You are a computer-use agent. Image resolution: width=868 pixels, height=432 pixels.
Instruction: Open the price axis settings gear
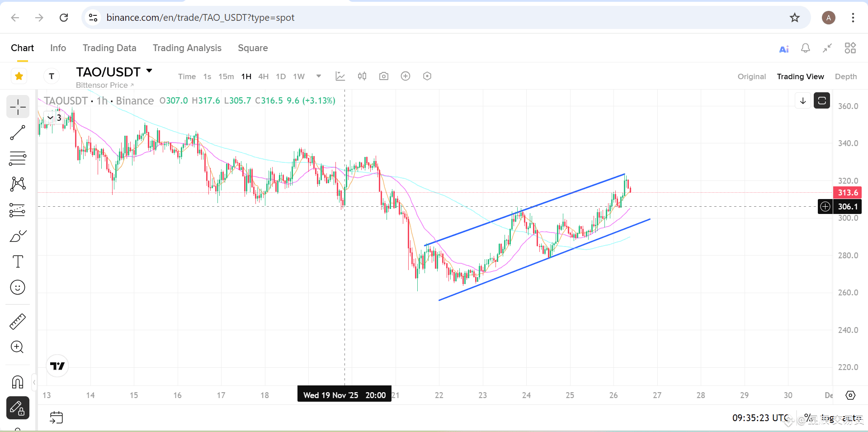click(x=850, y=395)
